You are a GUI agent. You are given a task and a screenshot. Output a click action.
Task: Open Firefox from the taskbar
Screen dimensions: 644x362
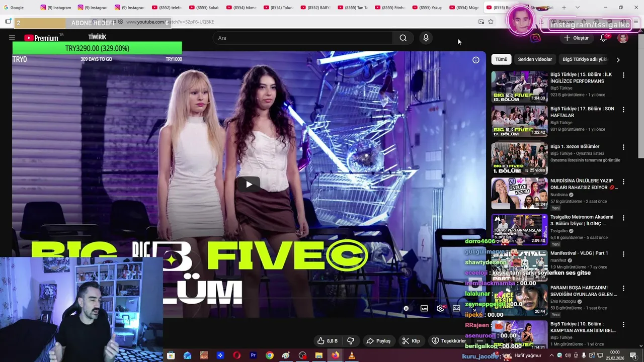click(x=335, y=355)
